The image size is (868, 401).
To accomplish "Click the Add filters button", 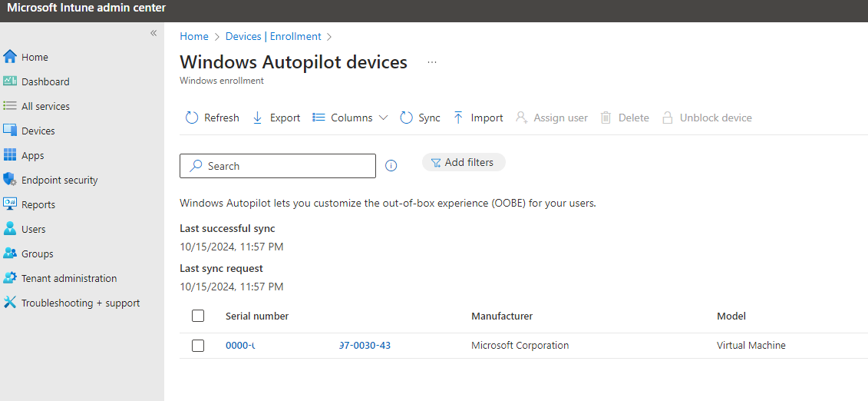I will 464,162.
